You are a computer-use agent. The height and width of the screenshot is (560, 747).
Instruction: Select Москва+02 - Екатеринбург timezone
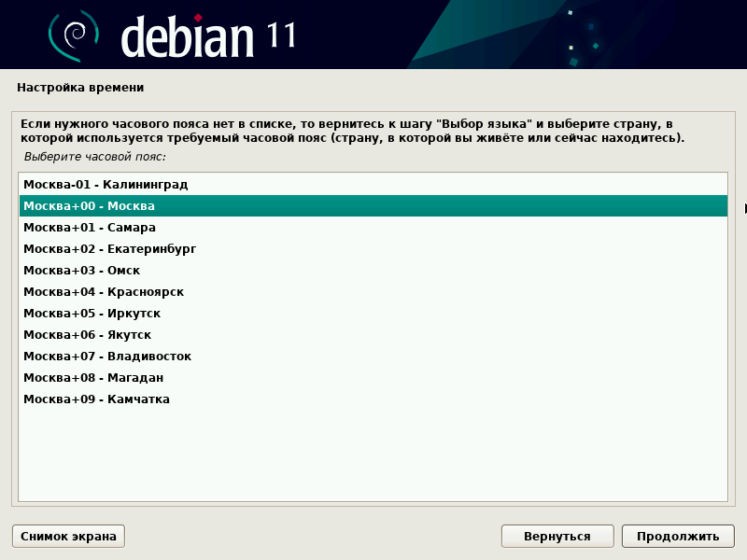point(112,248)
